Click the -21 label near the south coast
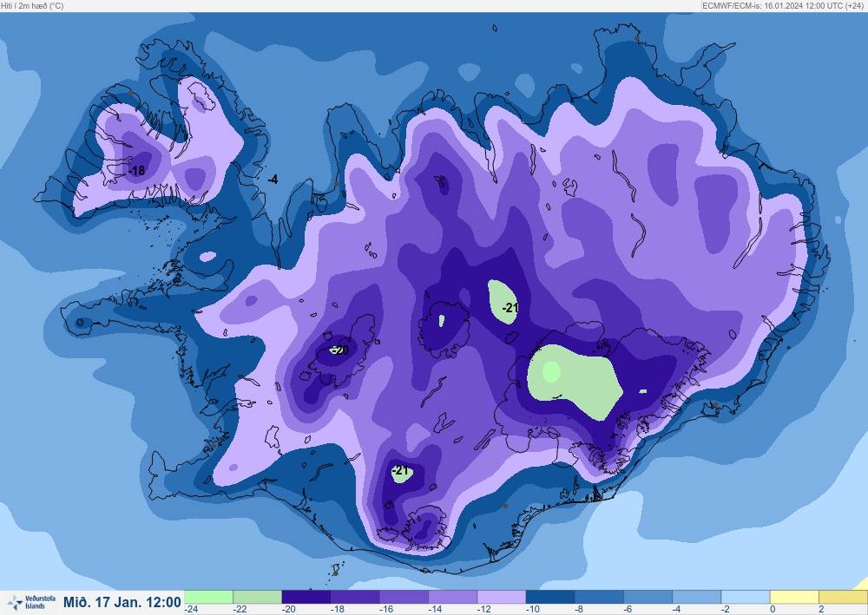The width and height of the screenshot is (868, 615). pos(401,471)
